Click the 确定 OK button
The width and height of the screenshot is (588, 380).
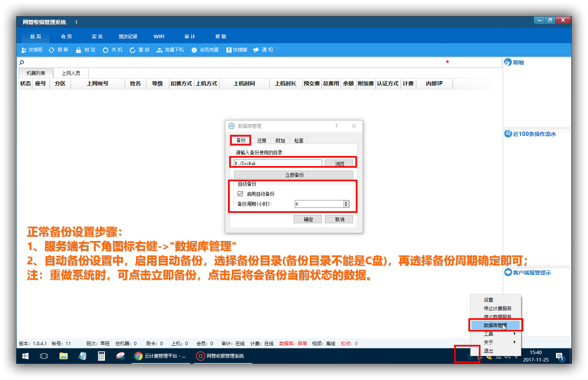click(x=308, y=219)
